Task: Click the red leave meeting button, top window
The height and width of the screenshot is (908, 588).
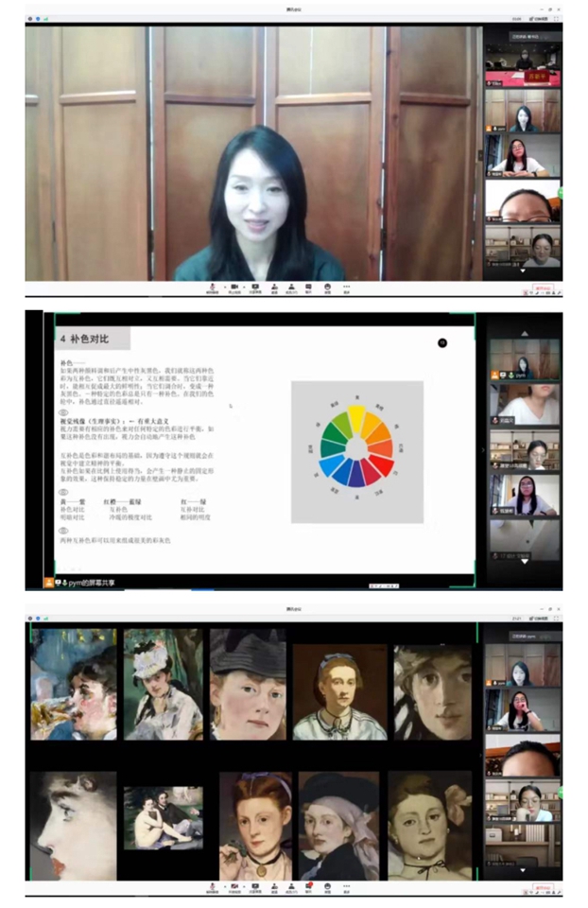Action: [543, 288]
